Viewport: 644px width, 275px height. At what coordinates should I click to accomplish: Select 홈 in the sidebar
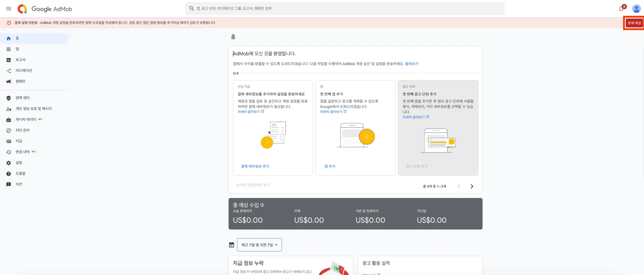click(x=34, y=38)
